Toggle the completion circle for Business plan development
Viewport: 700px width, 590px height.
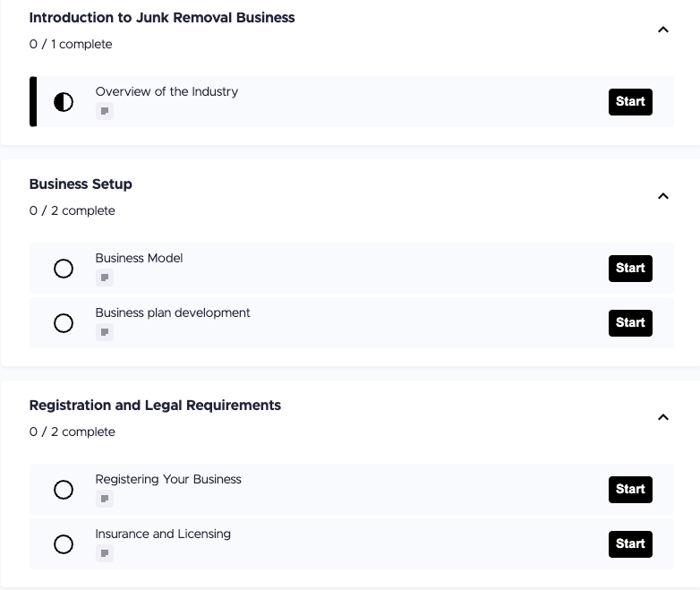point(64,323)
